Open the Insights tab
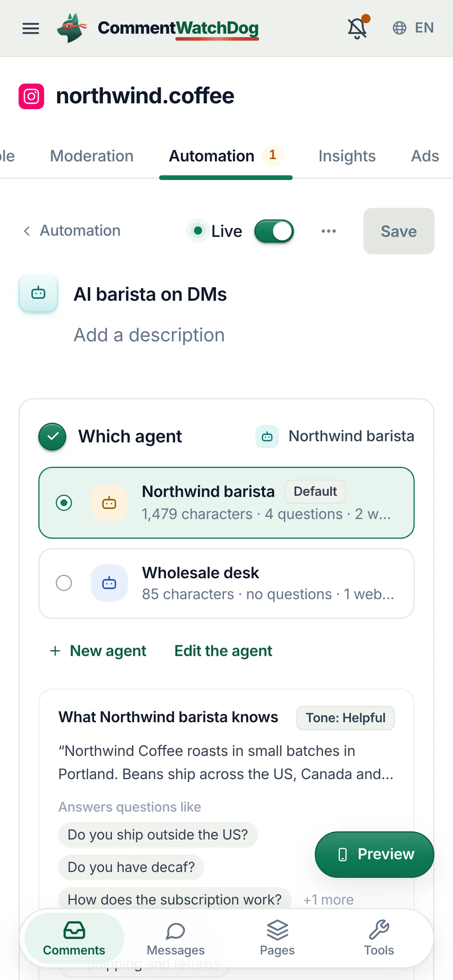Screen dimensions: 453x980 click(x=347, y=156)
